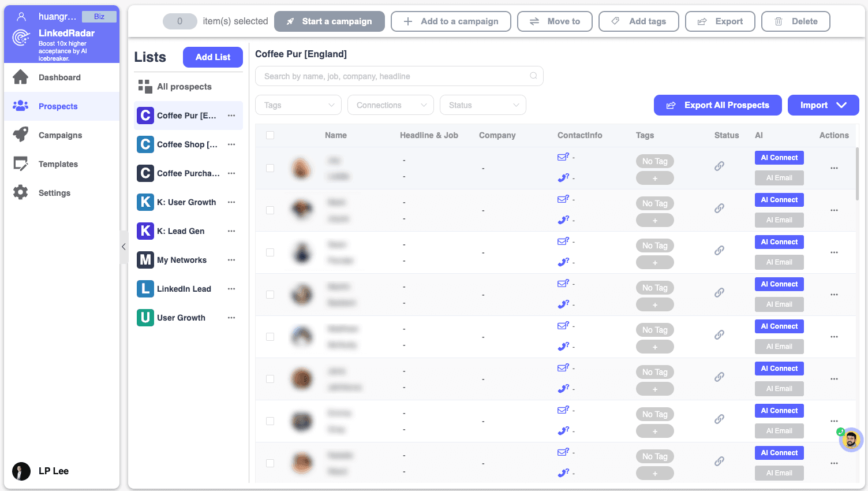Collapse the sidebar with the arrow handle
The image size is (868, 491).
click(x=124, y=247)
